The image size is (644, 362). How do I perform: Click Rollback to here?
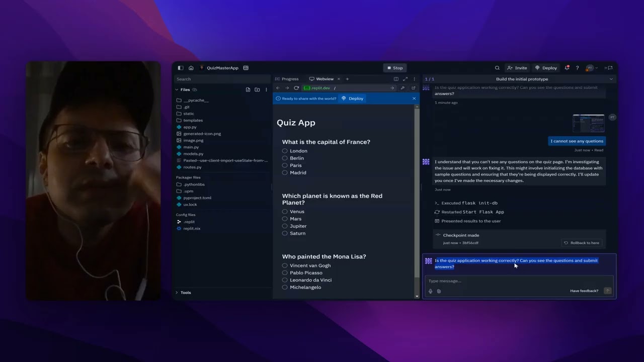582,243
